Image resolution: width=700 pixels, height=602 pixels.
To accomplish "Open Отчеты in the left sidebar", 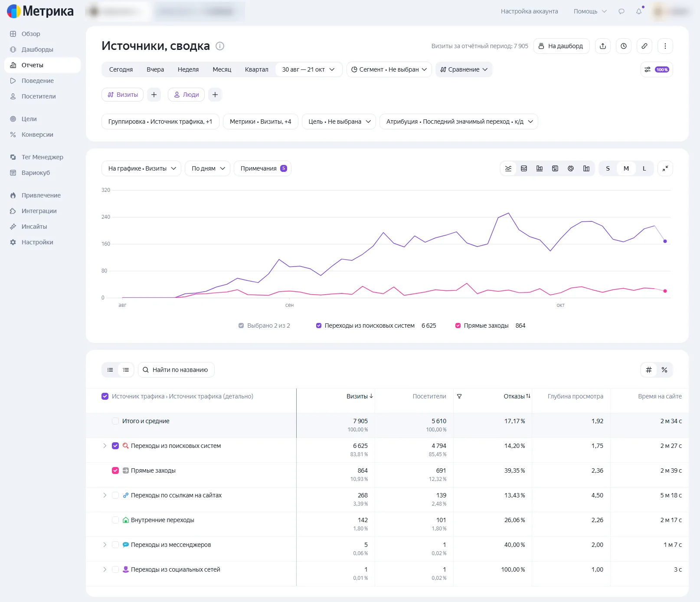I will [43, 65].
